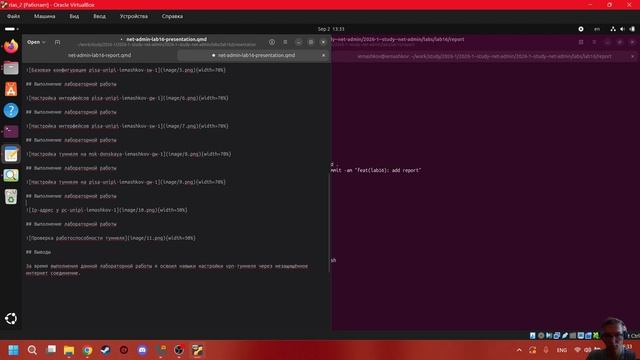Click the image/5.png line in the editor
The image size is (640, 360).
point(126,70)
